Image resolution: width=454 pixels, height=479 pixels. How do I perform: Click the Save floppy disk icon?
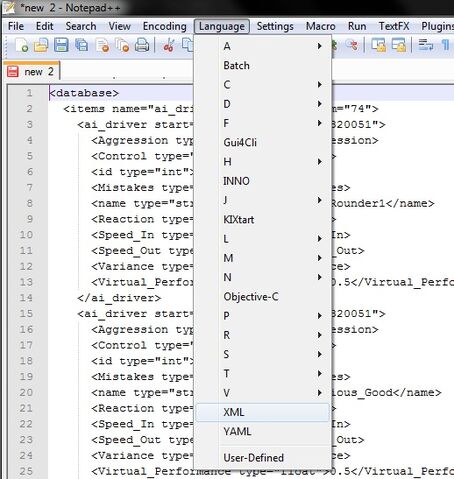(61, 45)
